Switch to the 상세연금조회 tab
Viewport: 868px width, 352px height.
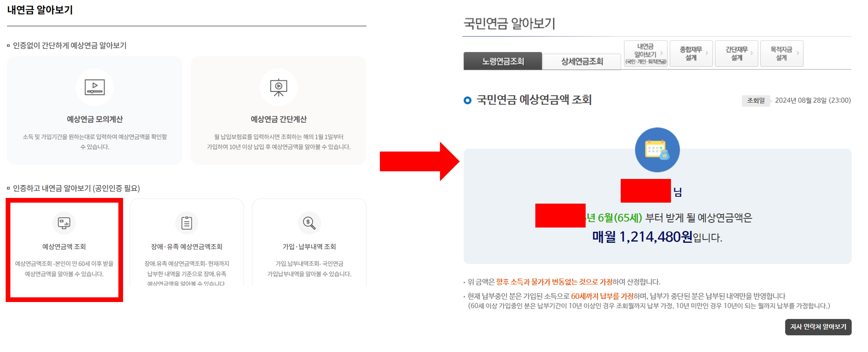[582, 61]
